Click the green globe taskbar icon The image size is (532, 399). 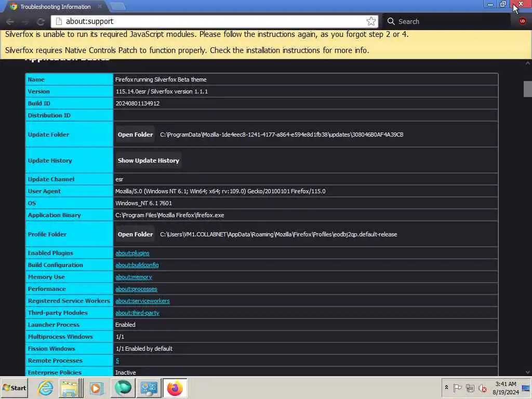pos(123,388)
